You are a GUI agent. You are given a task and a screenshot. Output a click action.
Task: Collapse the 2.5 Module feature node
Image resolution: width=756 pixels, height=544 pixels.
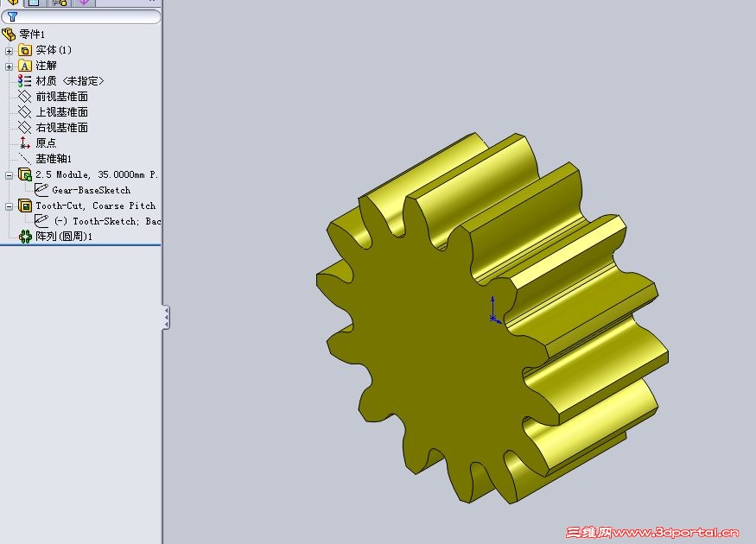pyautogui.click(x=9, y=175)
